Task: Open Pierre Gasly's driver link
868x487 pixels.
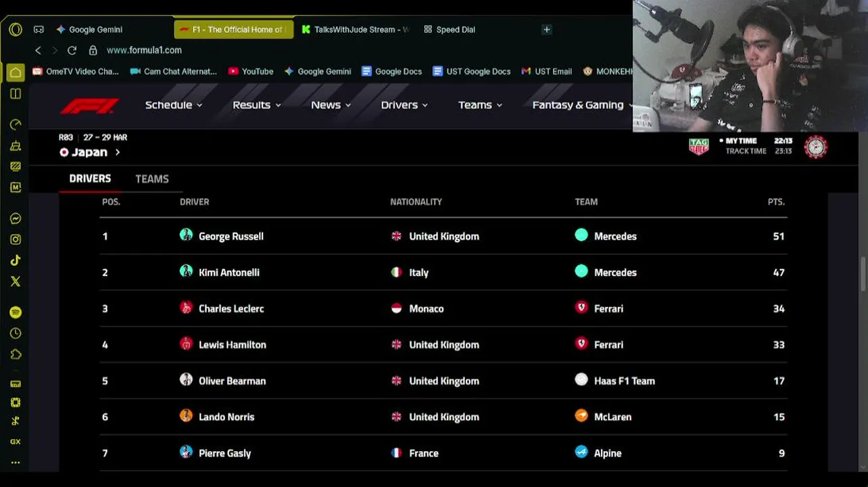Action: (224, 453)
